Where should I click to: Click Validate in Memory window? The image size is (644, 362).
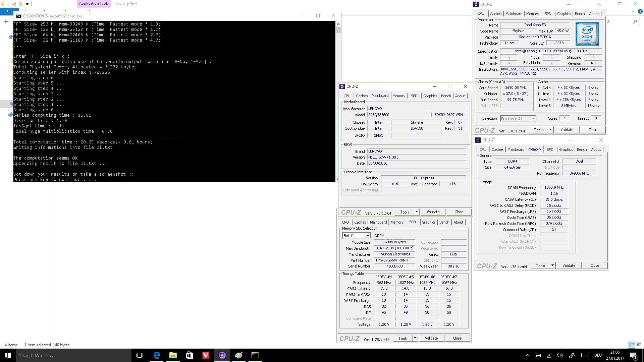569,265
